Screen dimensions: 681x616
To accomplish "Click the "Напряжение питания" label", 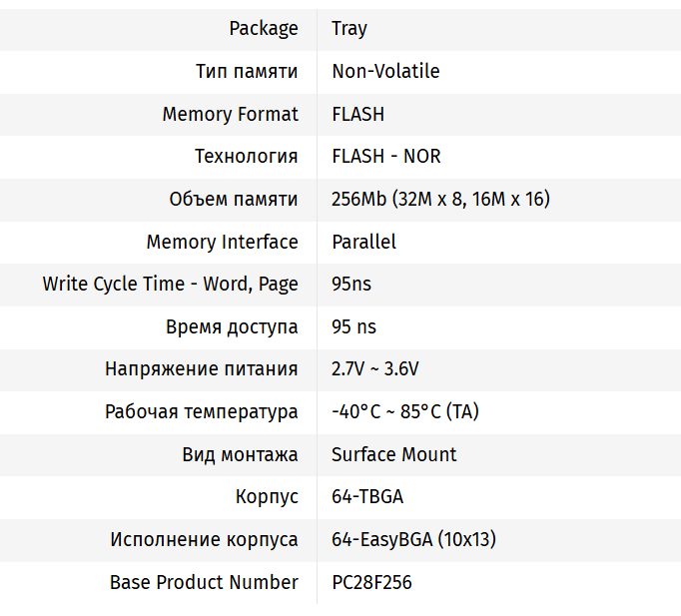I will coord(201,369).
